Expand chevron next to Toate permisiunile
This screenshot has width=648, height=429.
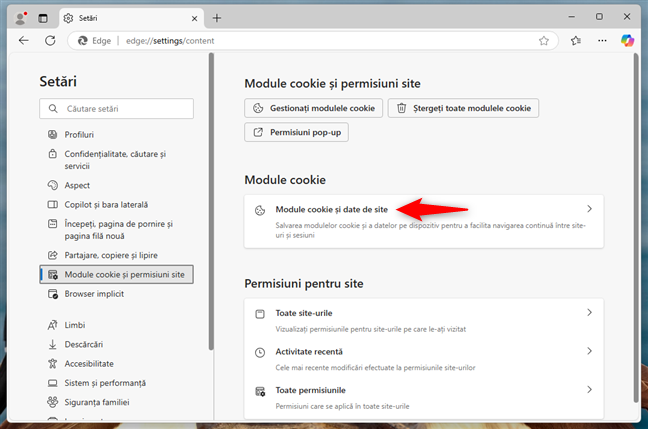coord(590,390)
